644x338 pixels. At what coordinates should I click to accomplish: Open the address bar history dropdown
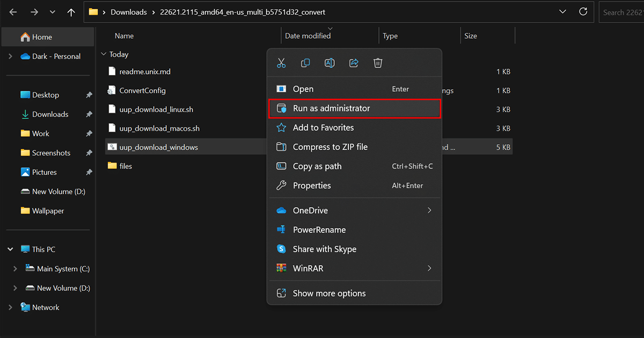click(562, 12)
